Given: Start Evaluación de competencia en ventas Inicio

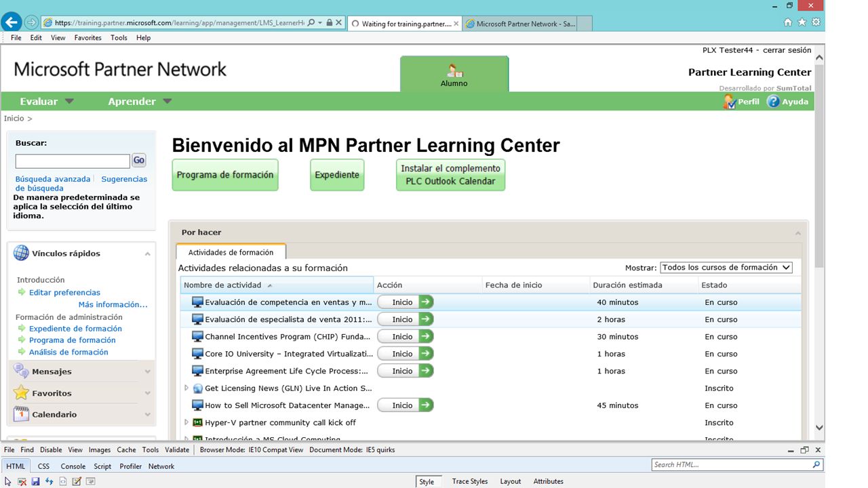Looking at the screenshot, I should 405,302.
